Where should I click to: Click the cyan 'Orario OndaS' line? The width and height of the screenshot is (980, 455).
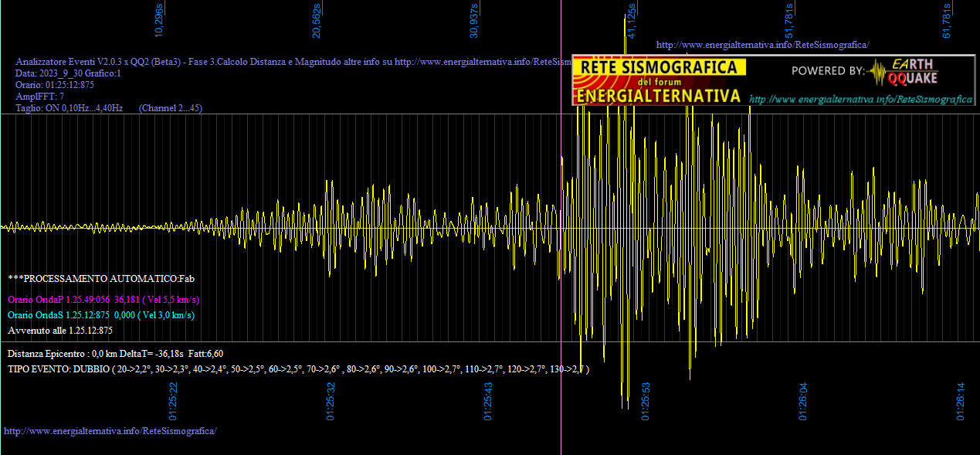101,315
